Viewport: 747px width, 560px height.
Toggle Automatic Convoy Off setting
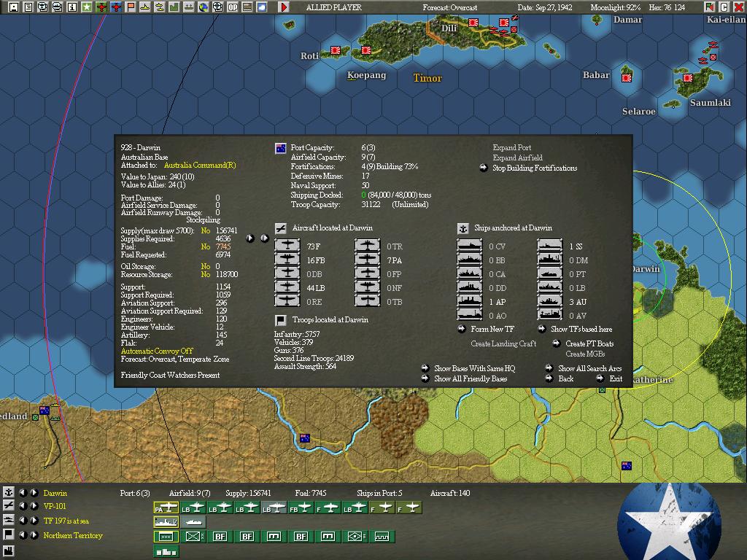(157, 351)
